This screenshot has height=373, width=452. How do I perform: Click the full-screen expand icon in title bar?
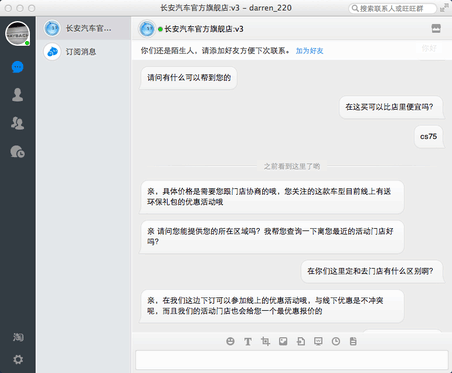point(444,8)
